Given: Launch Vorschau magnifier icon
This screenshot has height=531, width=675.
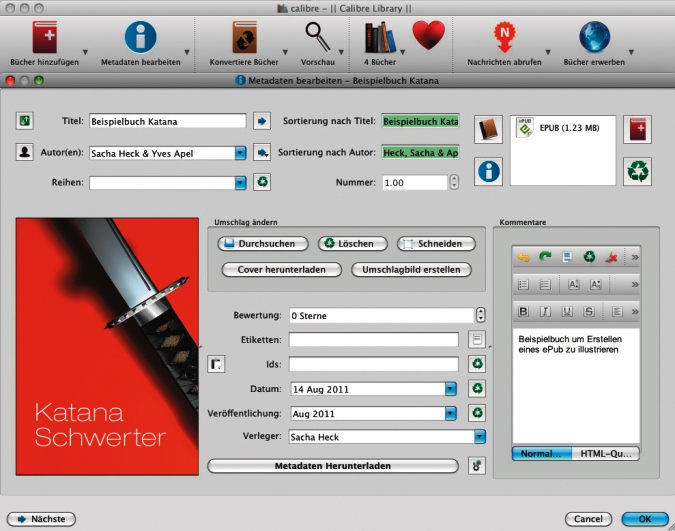Looking at the screenshot, I should pyautogui.click(x=318, y=37).
